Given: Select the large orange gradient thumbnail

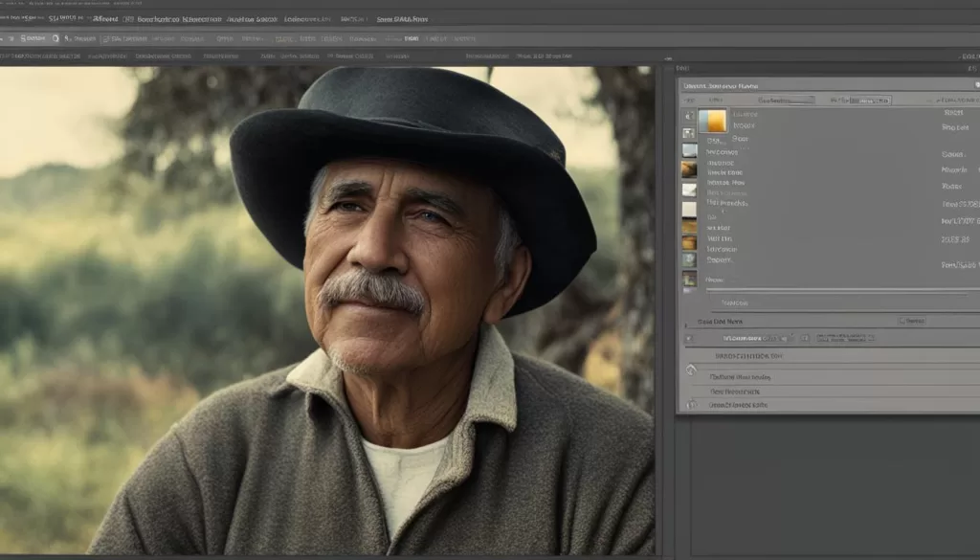Looking at the screenshot, I should point(712,121).
